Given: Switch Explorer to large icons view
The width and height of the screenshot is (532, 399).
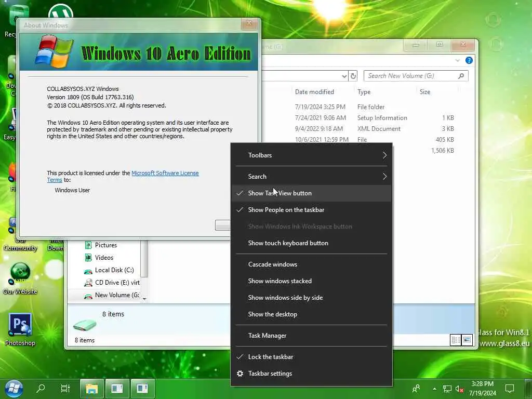Looking at the screenshot, I should (467, 340).
